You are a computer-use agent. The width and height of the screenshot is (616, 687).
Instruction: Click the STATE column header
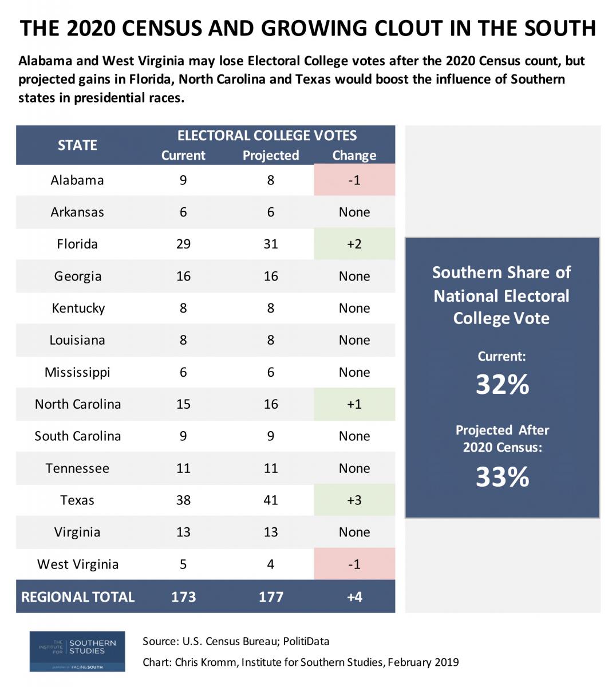pyautogui.click(x=77, y=145)
